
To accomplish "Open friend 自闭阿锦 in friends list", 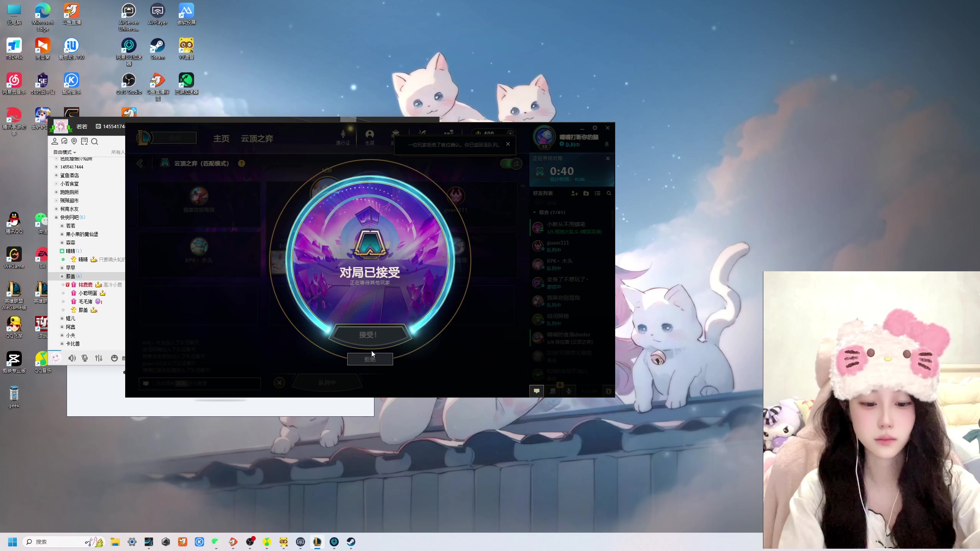I will click(571, 320).
